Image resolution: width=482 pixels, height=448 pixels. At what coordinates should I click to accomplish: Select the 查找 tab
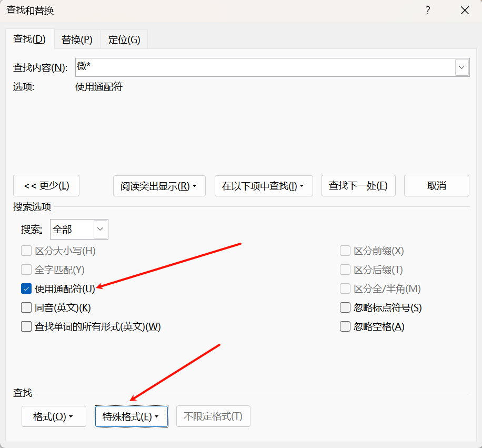[x=29, y=39]
